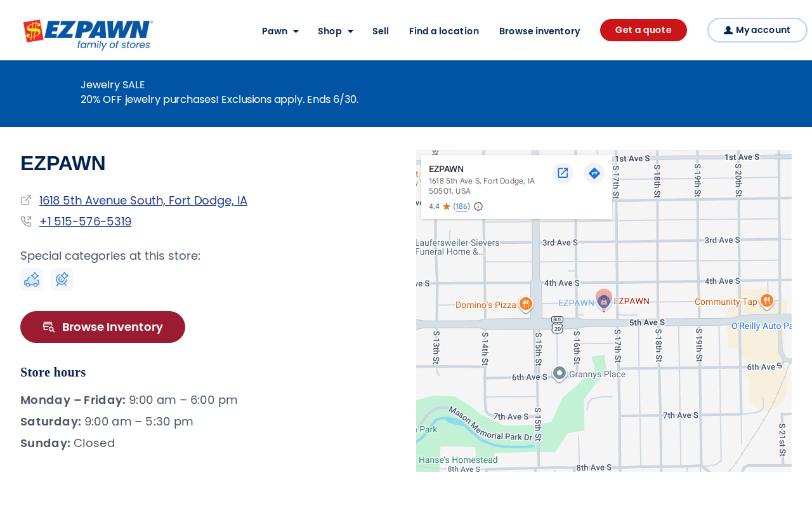Viewport: 812px width, 508px height.
Task: Open the 1618 5th Avenue South address link
Action: [143, 201]
